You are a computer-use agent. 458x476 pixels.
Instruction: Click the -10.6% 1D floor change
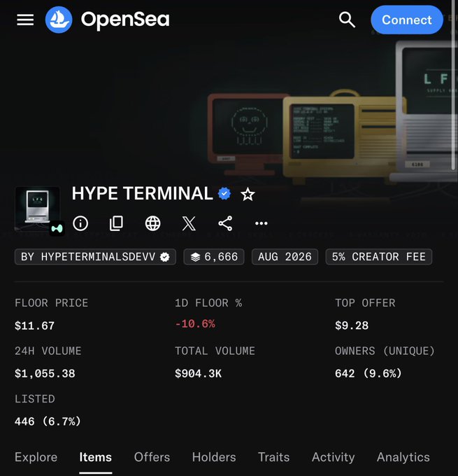[x=195, y=324]
